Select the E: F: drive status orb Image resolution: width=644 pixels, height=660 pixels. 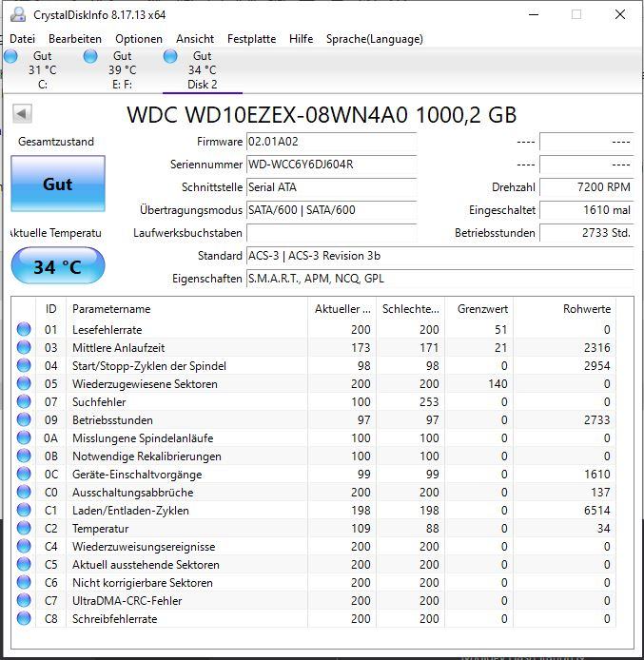click(90, 56)
